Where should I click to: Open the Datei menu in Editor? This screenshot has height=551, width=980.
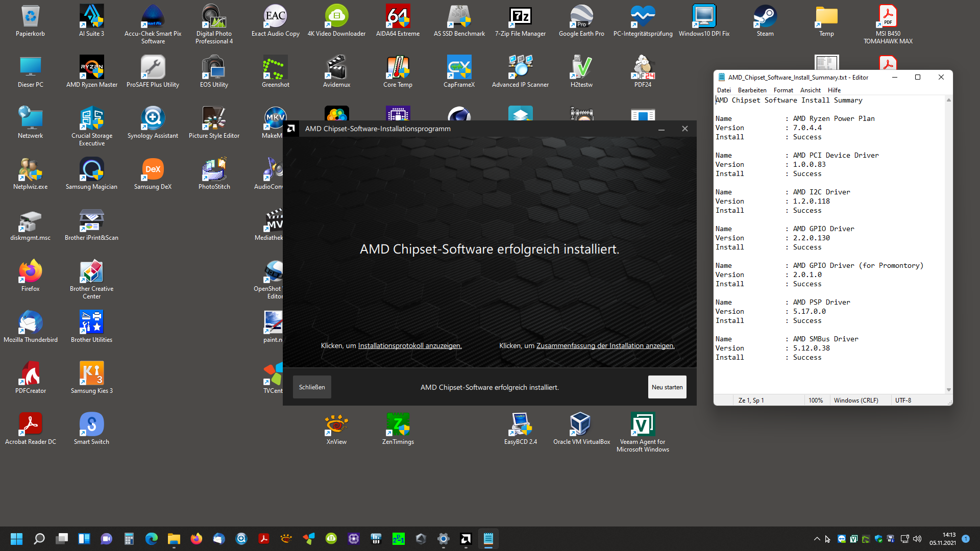724,90
